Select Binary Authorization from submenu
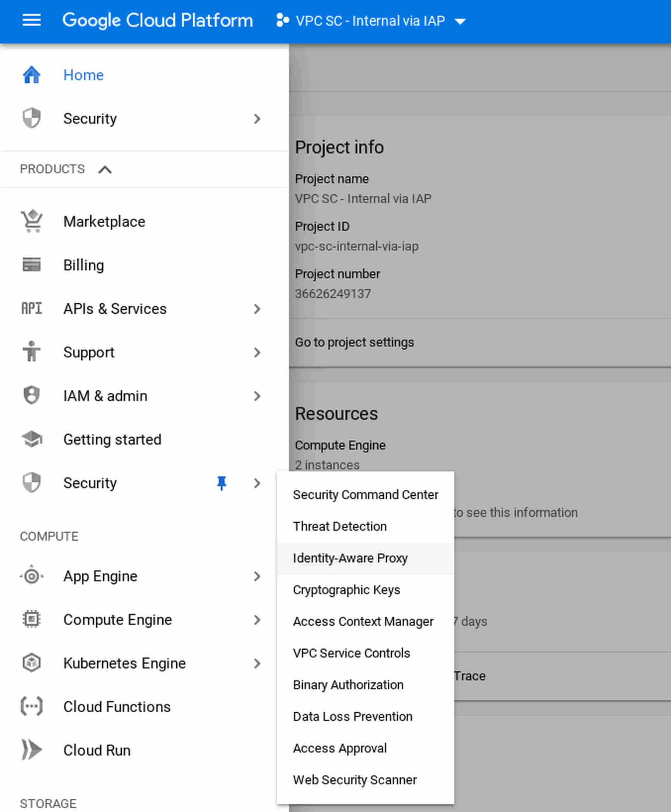671x812 pixels. (x=365, y=685)
